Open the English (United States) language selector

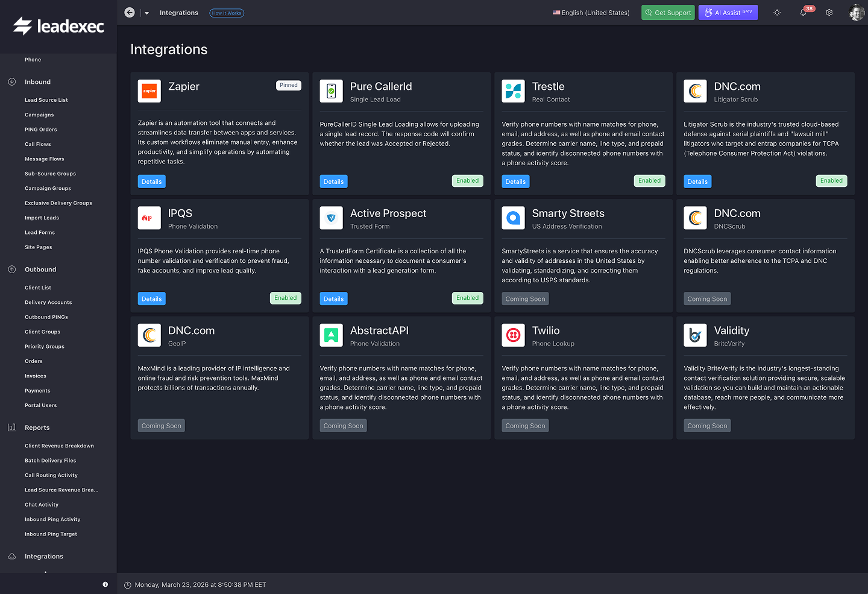(x=590, y=12)
